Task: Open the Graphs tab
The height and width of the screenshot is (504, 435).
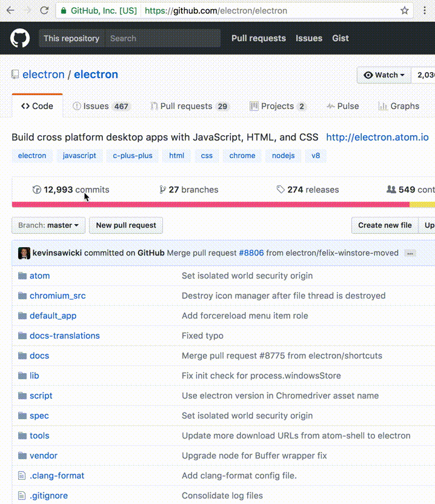Action: point(399,106)
